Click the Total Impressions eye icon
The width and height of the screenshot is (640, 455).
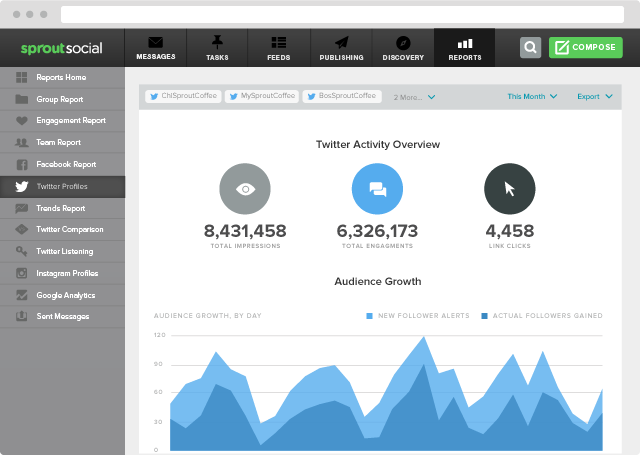pyautogui.click(x=245, y=188)
